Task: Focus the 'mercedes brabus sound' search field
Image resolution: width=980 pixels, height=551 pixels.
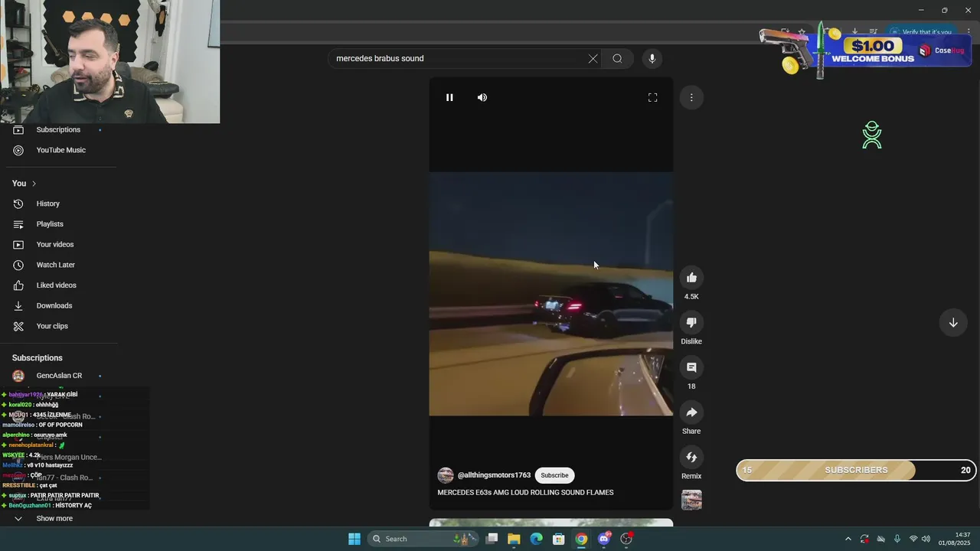Action: [x=458, y=59]
